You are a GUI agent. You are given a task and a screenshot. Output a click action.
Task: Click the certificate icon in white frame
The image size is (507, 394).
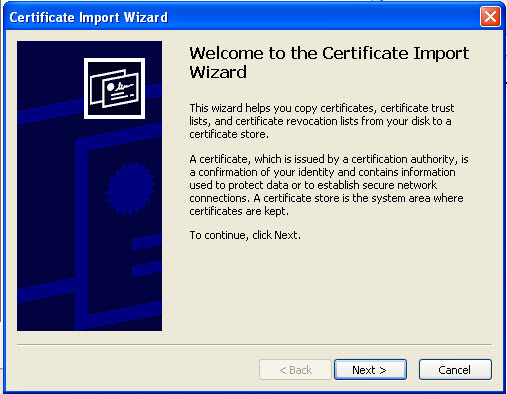click(114, 88)
